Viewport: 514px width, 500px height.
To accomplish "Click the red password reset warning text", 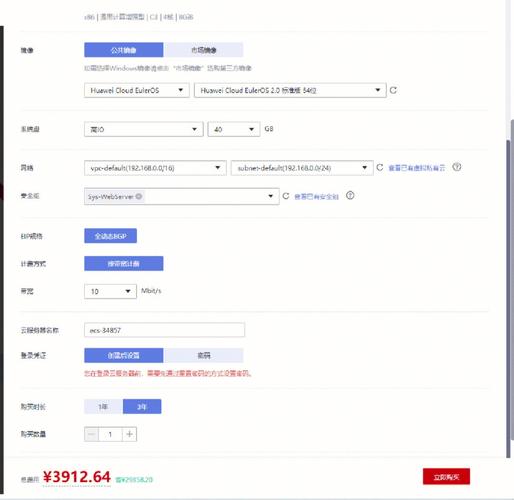I will (167, 373).
